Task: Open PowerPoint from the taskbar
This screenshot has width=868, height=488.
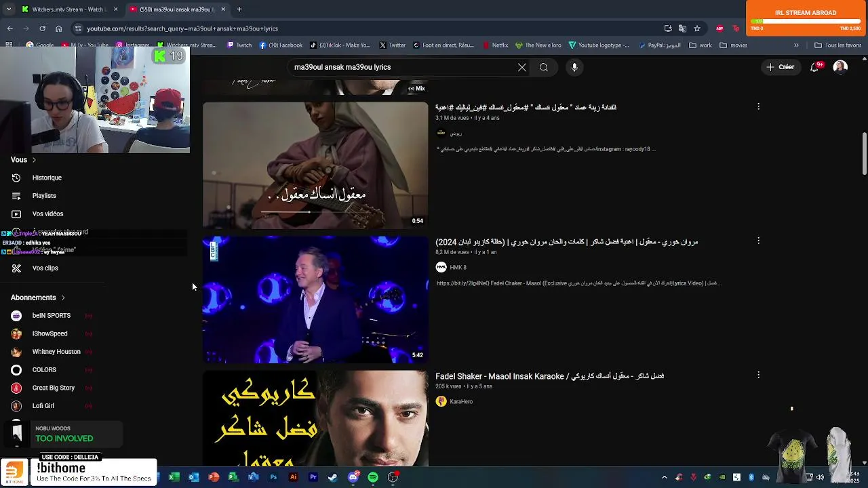Action: pyautogui.click(x=214, y=477)
